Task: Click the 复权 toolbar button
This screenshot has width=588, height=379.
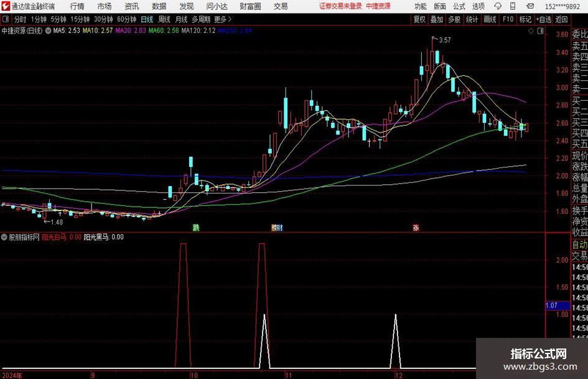Action: pyautogui.click(x=419, y=19)
